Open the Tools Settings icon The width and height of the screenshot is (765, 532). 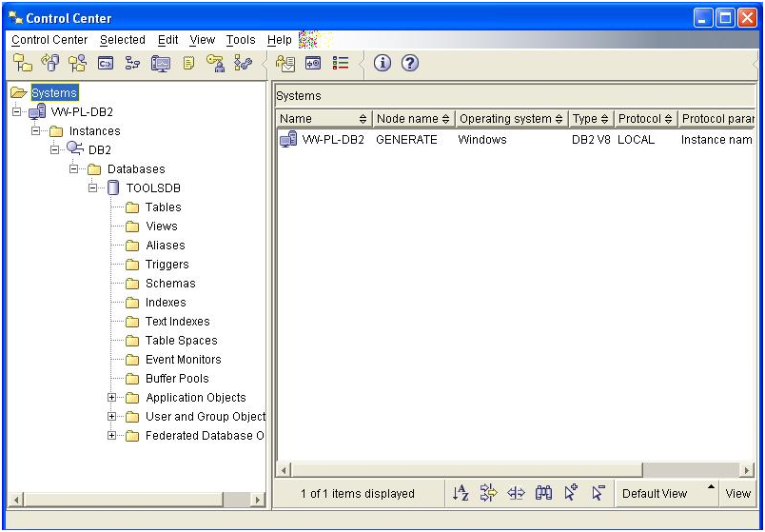[313, 63]
